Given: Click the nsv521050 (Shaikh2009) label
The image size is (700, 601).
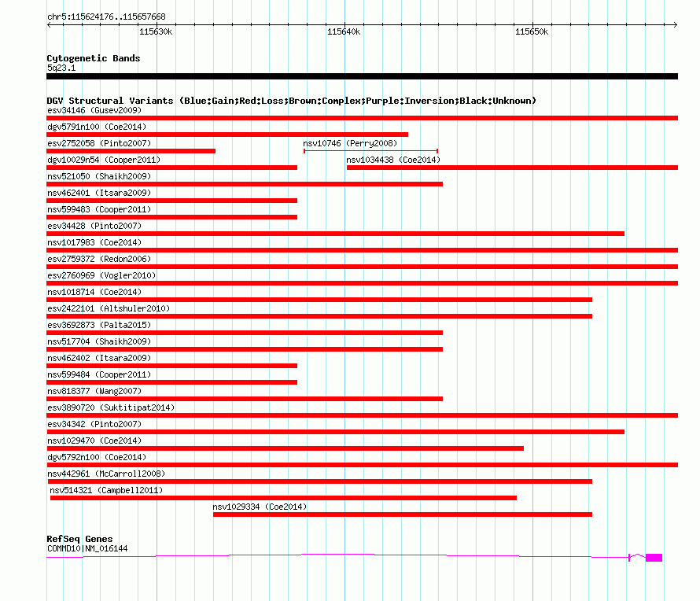Looking at the screenshot, I should tap(99, 176).
